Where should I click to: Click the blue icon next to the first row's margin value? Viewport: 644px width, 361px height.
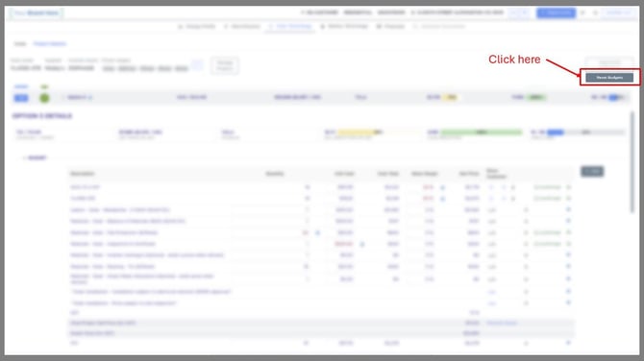click(442, 187)
